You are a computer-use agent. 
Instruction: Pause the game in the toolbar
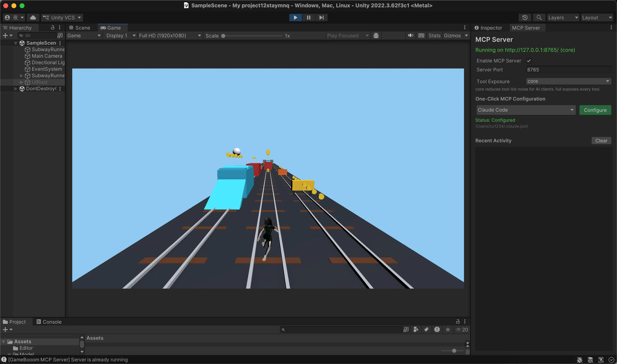point(308,17)
